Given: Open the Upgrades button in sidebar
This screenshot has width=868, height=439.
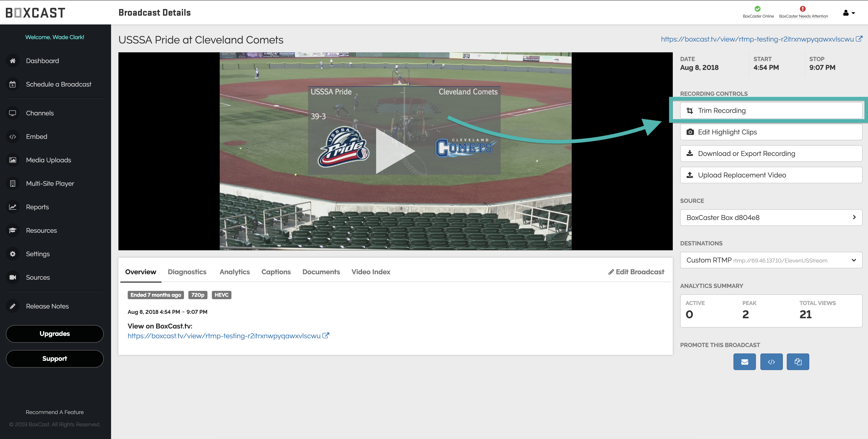Looking at the screenshot, I should pyautogui.click(x=55, y=334).
